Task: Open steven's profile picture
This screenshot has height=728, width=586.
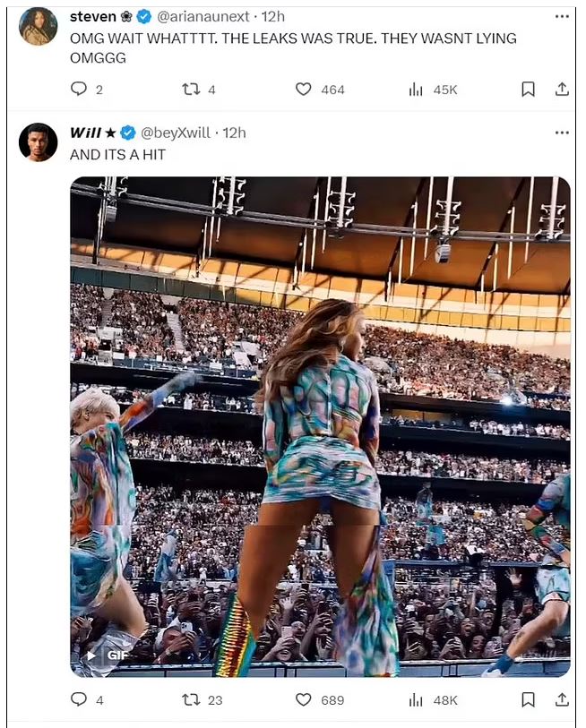Action: [39, 26]
